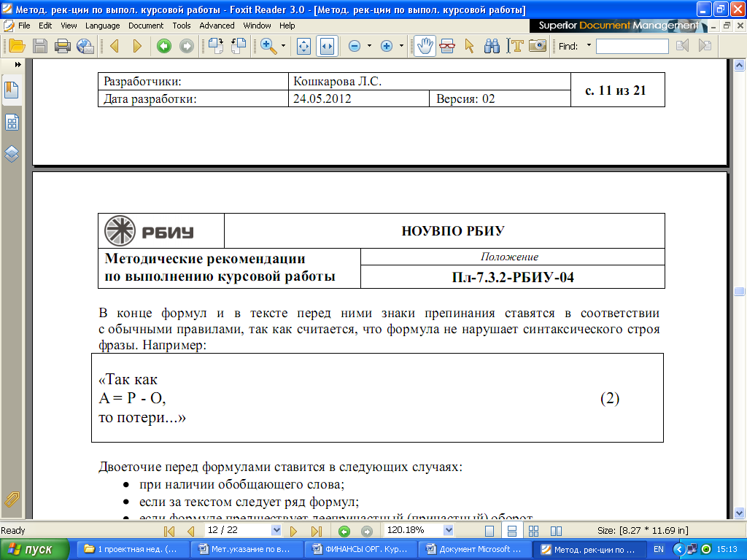This screenshot has height=560, width=747.
Task: Open the Bookmarks side panel
Action: point(12,90)
